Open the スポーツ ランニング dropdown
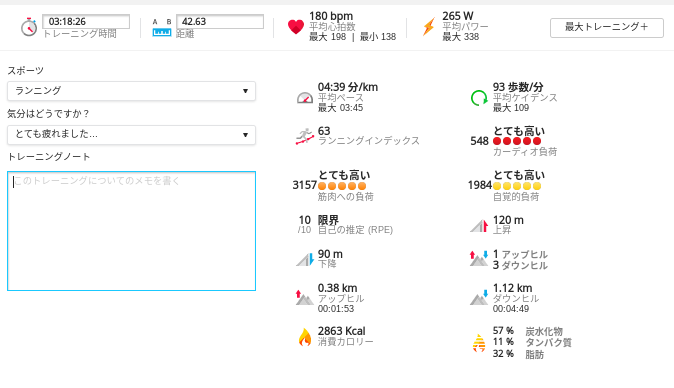The image size is (674, 388). point(132,91)
